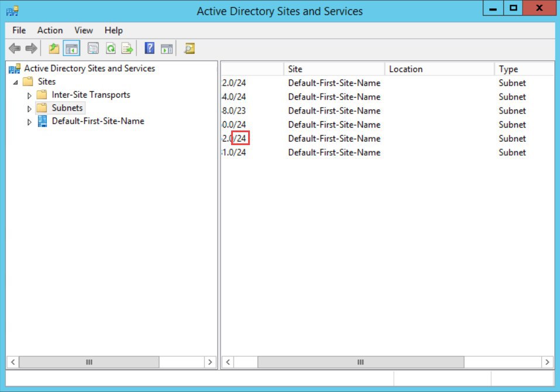The width and height of the screenshot is (560, 392).
Task: Click the left arrow of the tree pane scrollbar
Action: click(13, 362)
